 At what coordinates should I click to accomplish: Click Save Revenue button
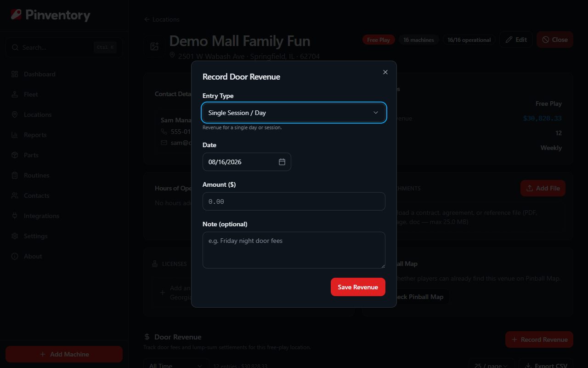click(x=358, y=287)
